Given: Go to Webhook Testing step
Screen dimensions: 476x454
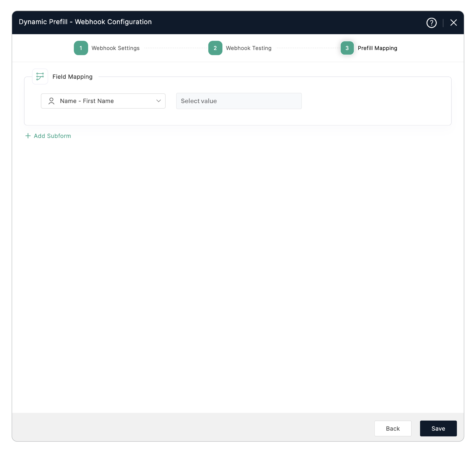Looking at the screenshot, I should [248, 48].
